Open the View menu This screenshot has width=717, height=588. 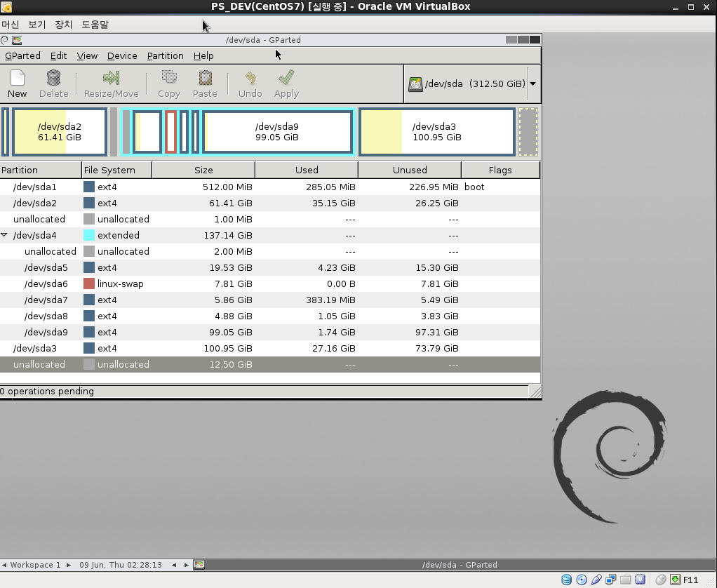tap(87, 55)
